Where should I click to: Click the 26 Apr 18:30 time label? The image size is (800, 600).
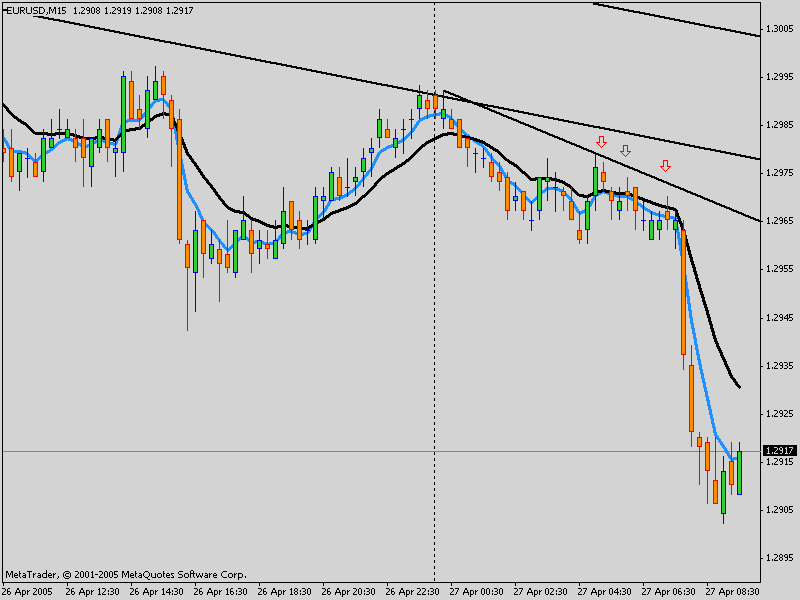click(284, 592)
